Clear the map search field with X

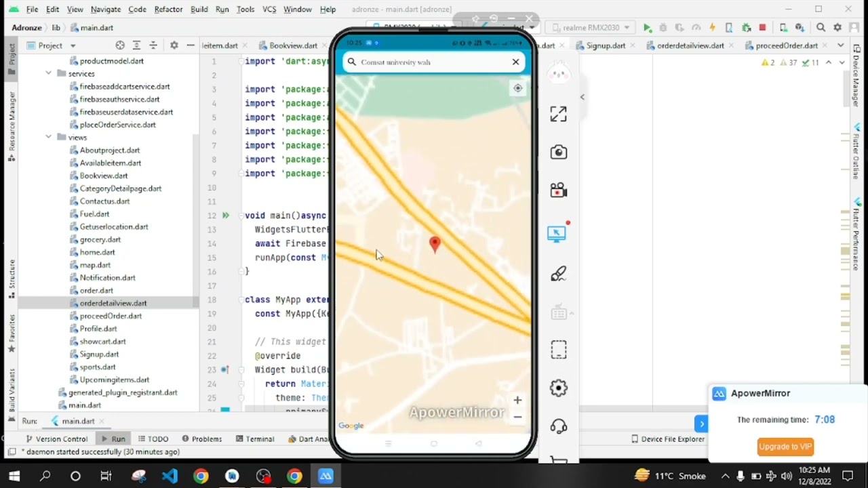[x=515, y=62]
